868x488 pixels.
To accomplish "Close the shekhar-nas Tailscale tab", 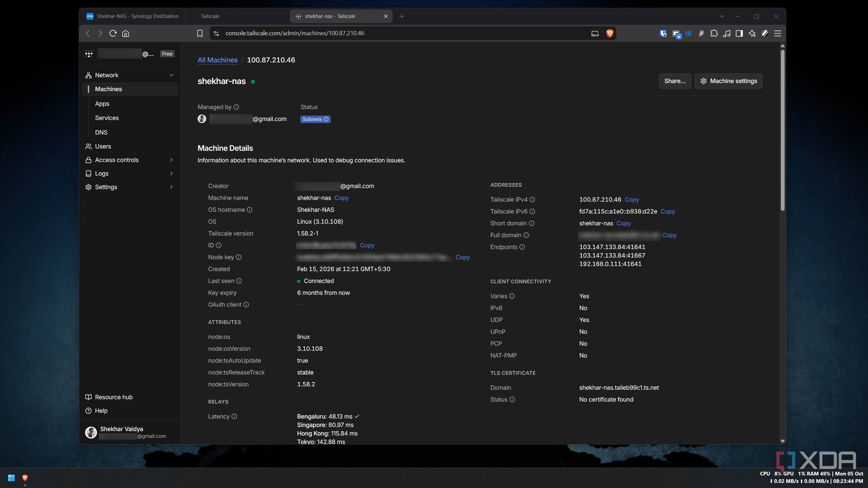I will (386, 16).
